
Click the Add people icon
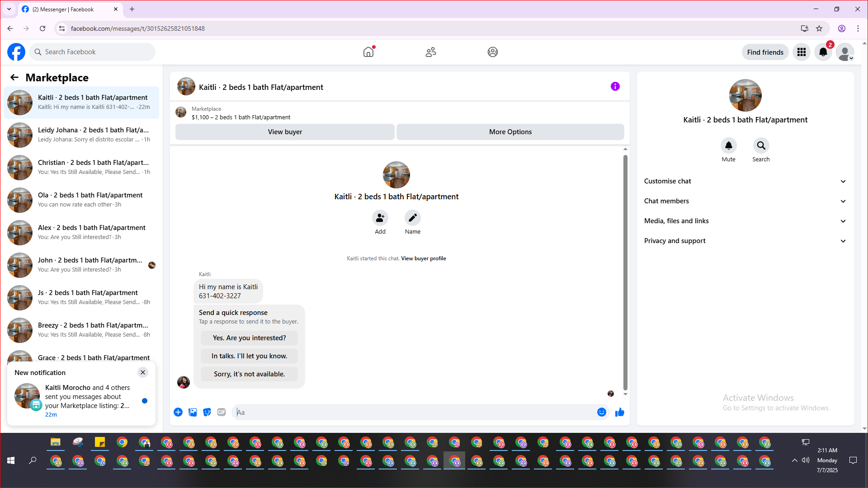[380, 218]
